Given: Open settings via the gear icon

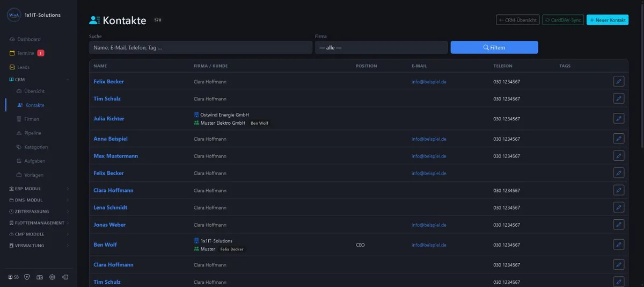Looking at the screenshot, I should (52, 277).
